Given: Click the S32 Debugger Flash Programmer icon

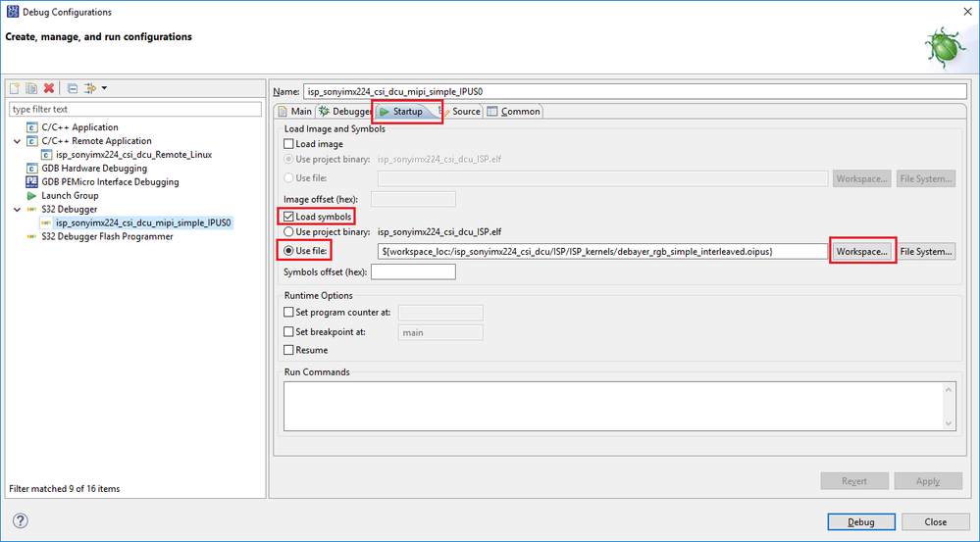Looking at the screenshot, I should pos(31,237).
